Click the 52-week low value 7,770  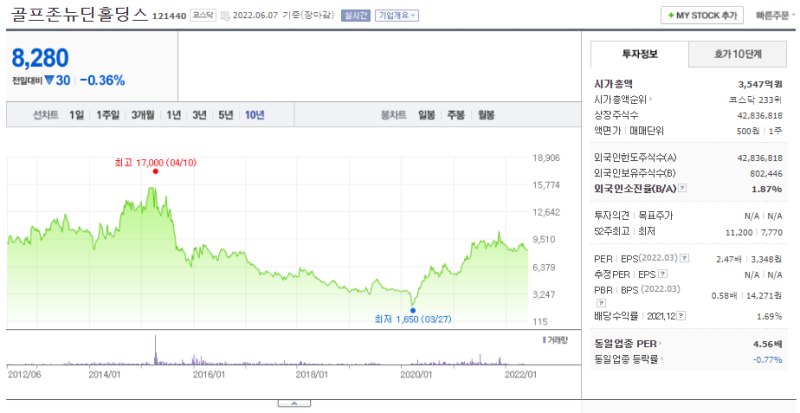(771, 232)
